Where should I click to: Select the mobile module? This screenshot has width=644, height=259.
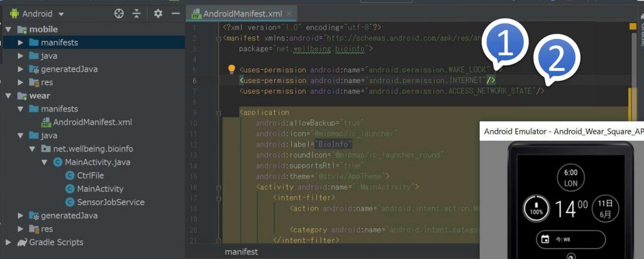pos(43,30)
